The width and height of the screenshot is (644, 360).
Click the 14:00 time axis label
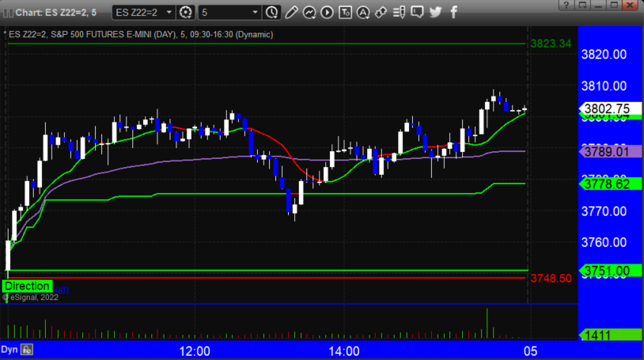(x=344, y=351)
